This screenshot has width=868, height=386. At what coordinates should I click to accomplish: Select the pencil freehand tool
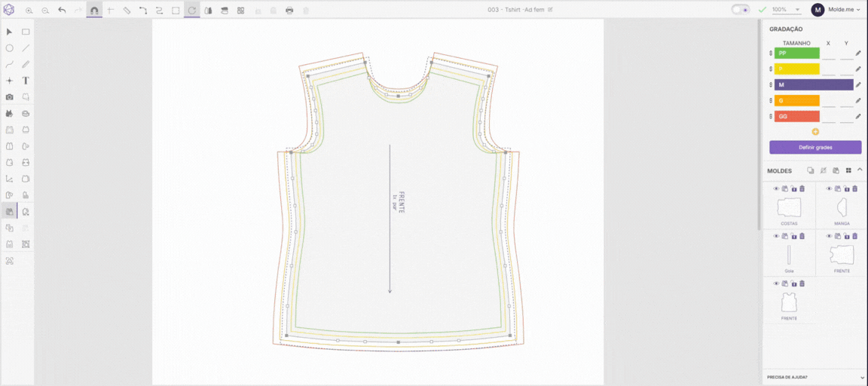click(x=26, y=64)
